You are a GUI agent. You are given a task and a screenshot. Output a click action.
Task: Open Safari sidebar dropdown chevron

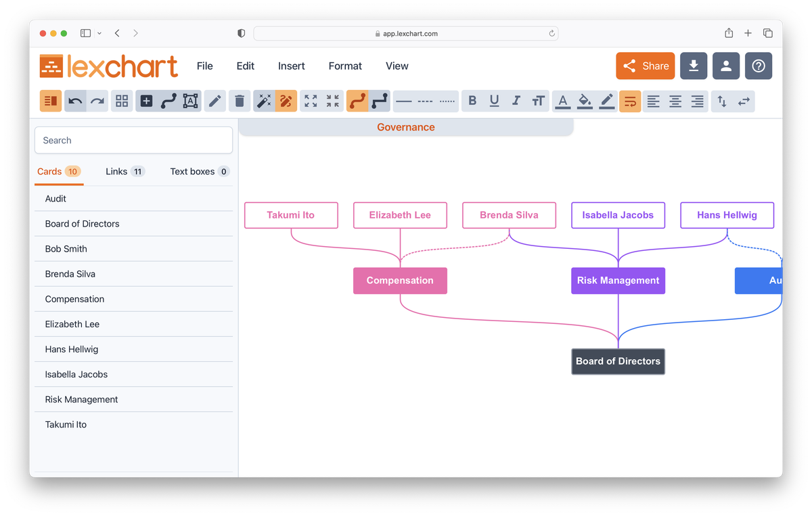[x=100, y=33]
